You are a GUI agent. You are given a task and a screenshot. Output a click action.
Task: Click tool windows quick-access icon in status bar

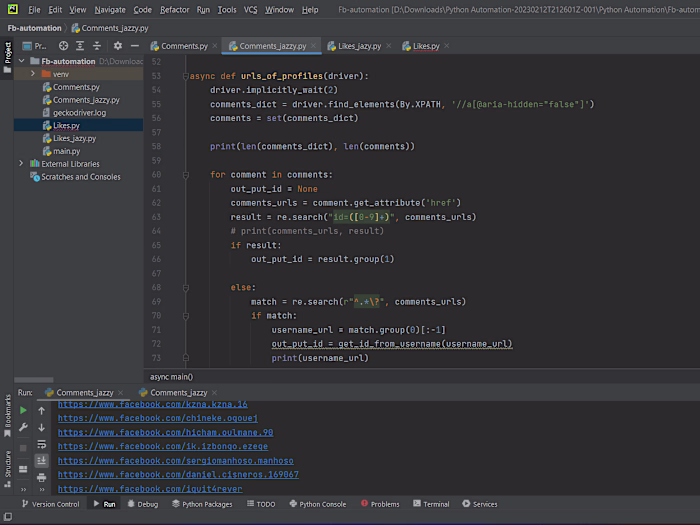pos(8,517)
